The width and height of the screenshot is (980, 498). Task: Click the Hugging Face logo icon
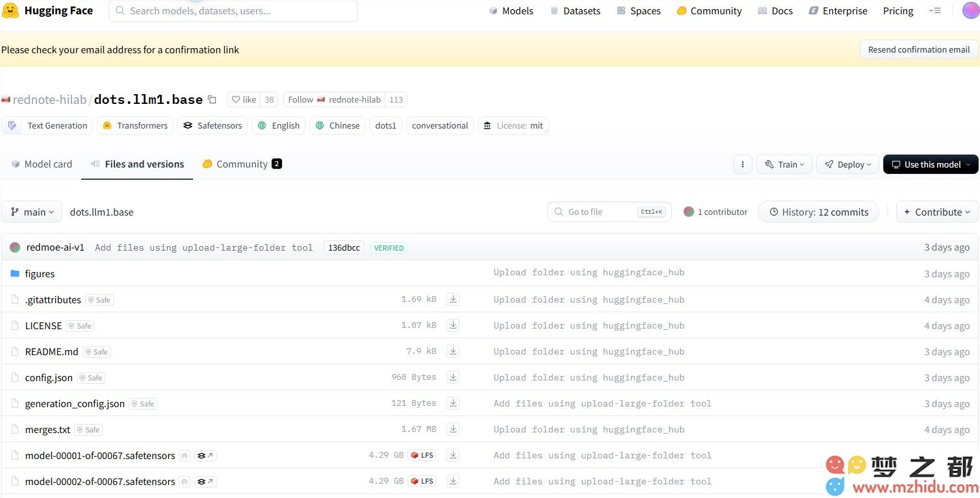point(10,10)
